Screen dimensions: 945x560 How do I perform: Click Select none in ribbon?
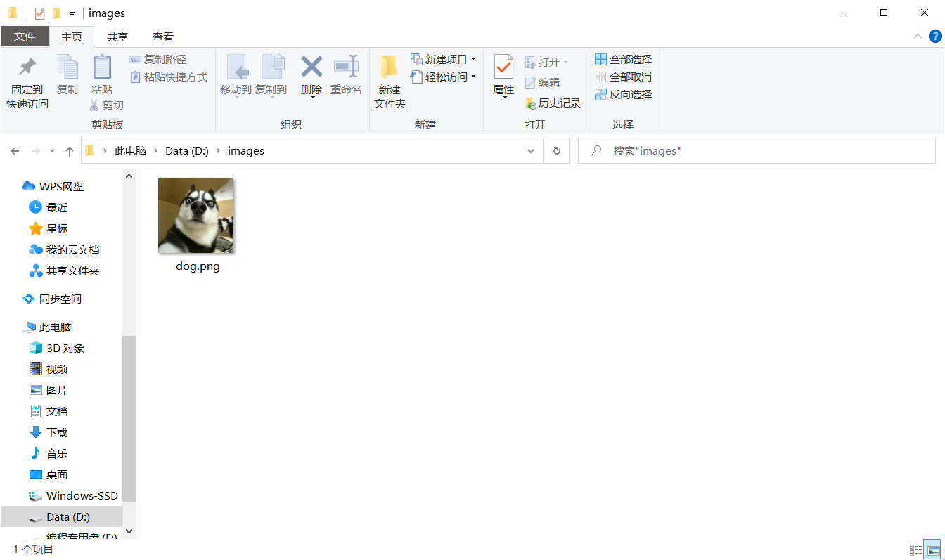click(x=623, y=77)
